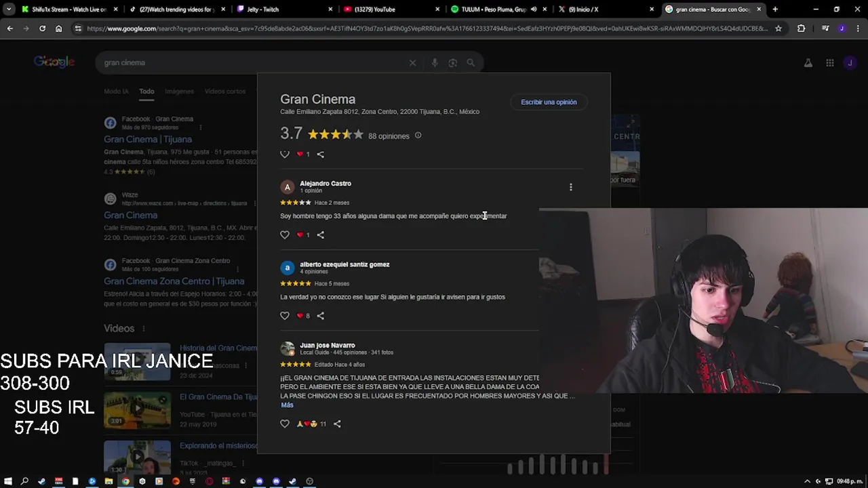868x488 pixels.
Task: Go to Chrome home page
Action: [x=58, y=28]
